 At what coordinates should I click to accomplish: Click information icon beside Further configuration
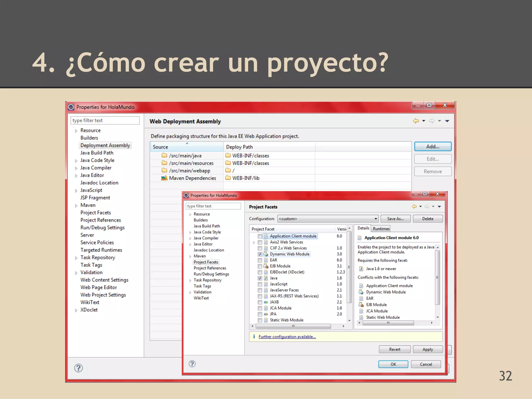(x=254, y=336)
